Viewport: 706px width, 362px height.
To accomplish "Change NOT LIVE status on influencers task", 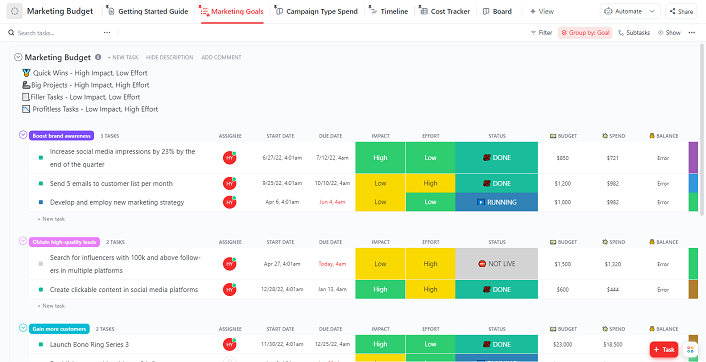I will 497,264.
